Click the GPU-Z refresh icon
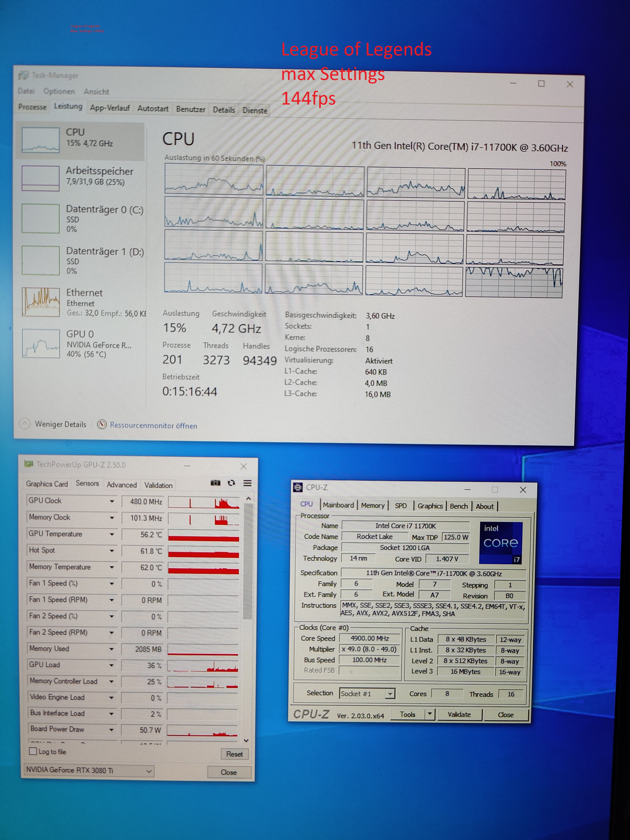The height and width of the screenshot is (840, 630). click(231, 483)
